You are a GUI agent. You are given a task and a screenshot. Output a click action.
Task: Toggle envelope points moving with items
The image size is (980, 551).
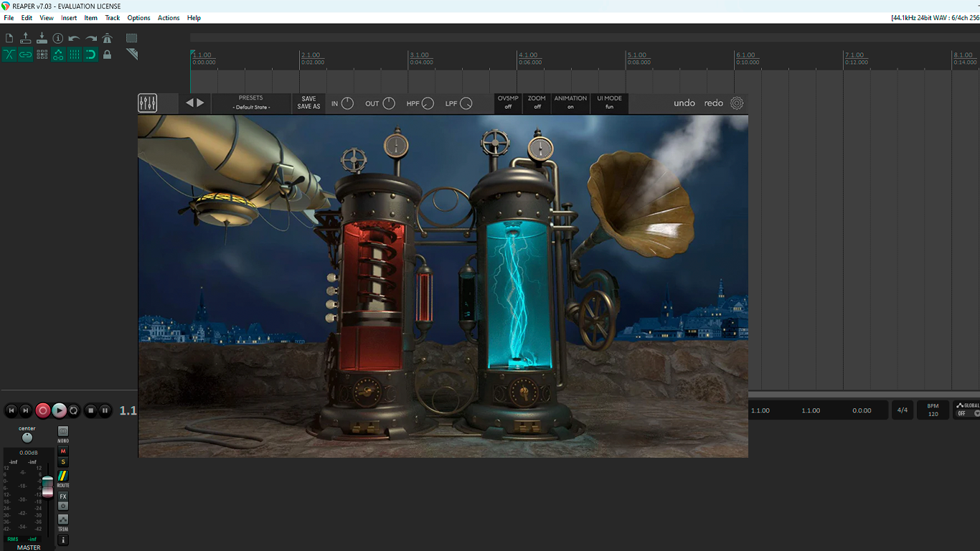coord(58,55)
